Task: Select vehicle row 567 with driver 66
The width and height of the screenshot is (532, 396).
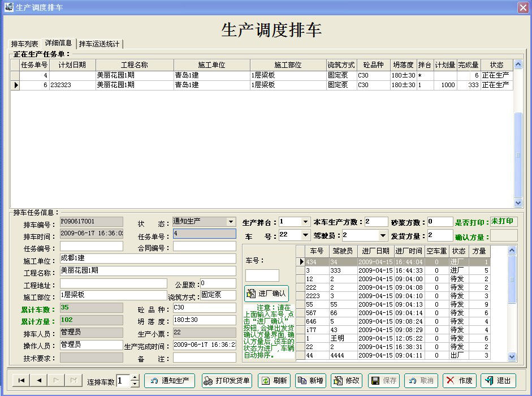Action: pos(393,313)
